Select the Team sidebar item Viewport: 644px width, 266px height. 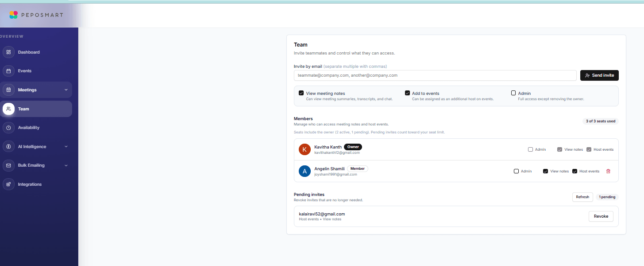(36, 109)
